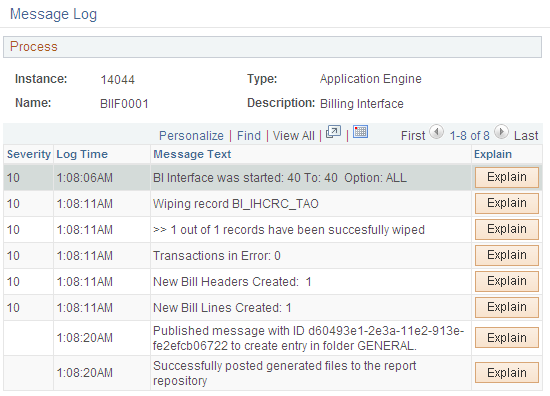Explain the New Bill Lines Created message

click(507, 307)
